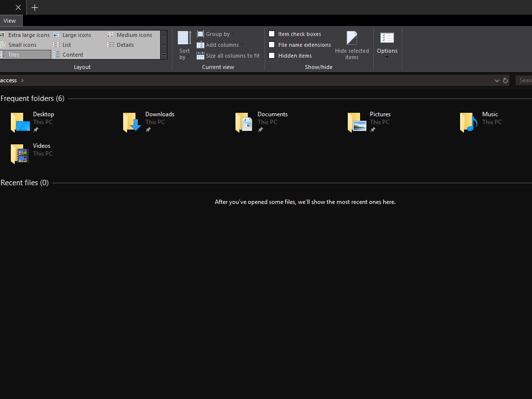Click the Downloads folder name text
This screenshot has width=532, height=399.
(x=160, y=114)
